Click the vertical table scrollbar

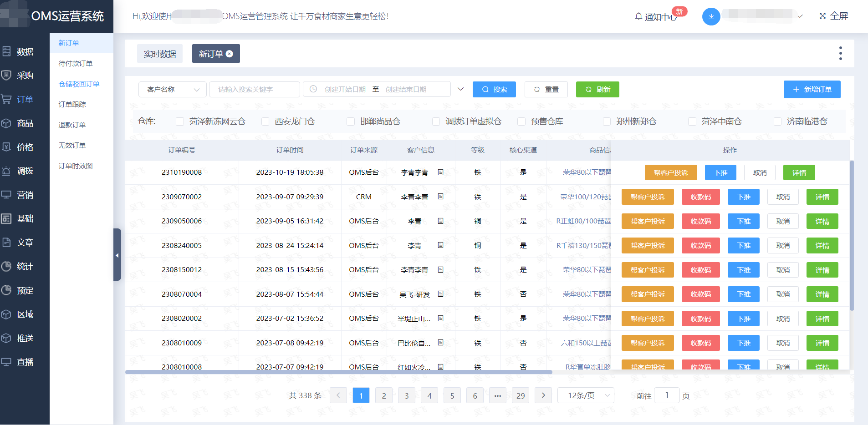tap(851, 235)
